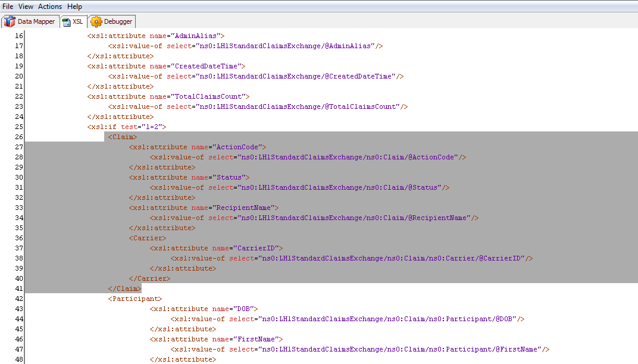Click the xsl:if test="1=2" line

coord(127,127)
